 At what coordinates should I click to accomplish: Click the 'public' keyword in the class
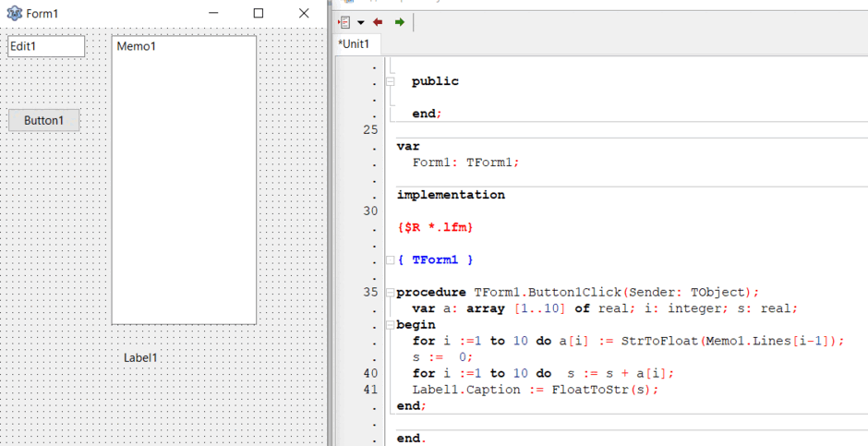[x=435, y=81]
